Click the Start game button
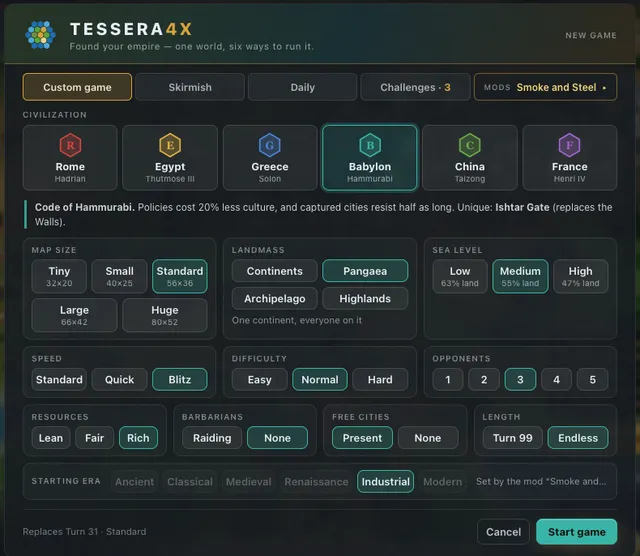640x556 pixels. click(577, 532)
